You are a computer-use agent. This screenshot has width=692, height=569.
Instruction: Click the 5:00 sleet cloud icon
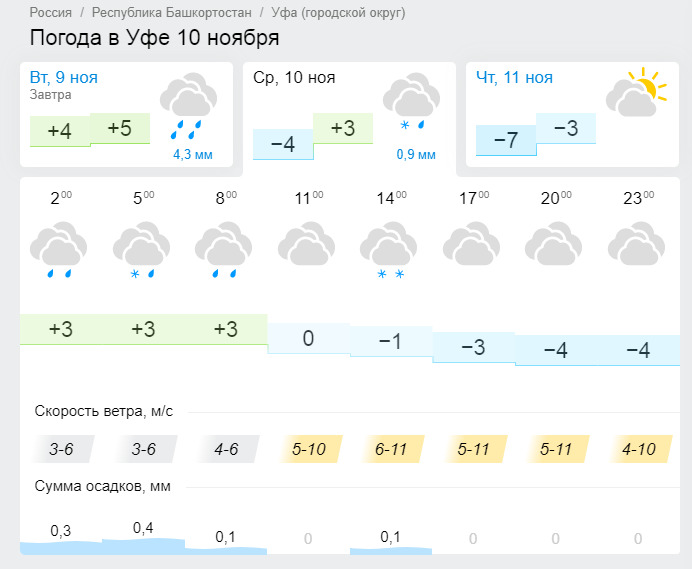click(x=141, y=250)
